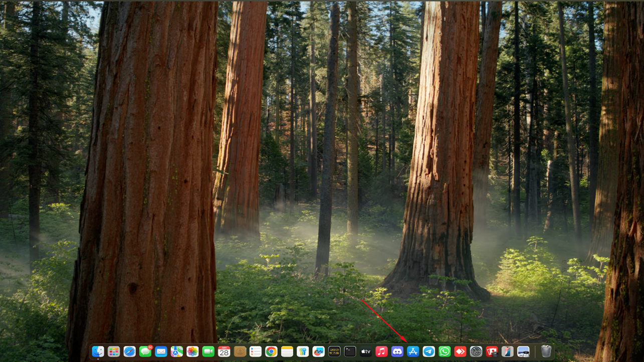This screenshot has height=362, width=644.
Task: Launch the Safari browser
Action: pos(129,351)
